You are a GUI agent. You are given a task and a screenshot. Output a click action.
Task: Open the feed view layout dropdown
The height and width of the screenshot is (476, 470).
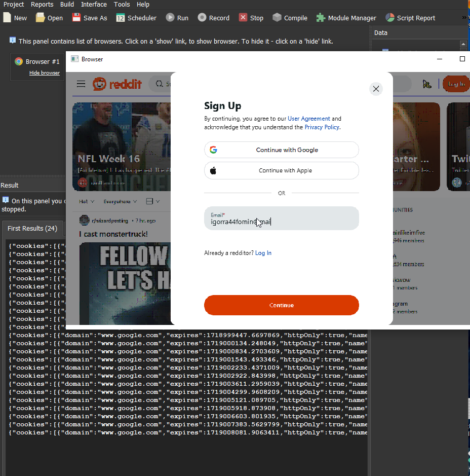153,201
